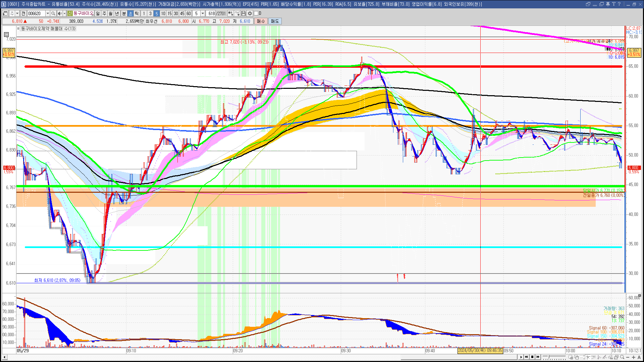Toggle the D checkbox in toolbar
Image resolution: width=644 pixels, height=362 pixels.
256,13
